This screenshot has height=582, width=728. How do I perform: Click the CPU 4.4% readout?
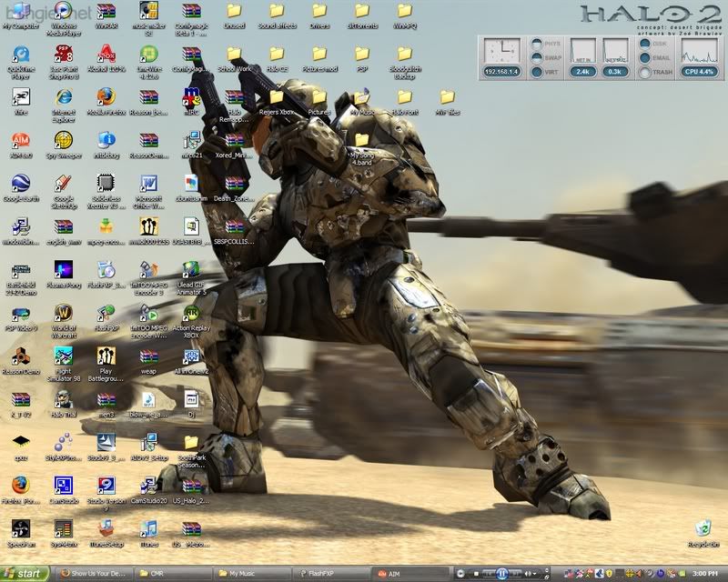pos(699,72)
